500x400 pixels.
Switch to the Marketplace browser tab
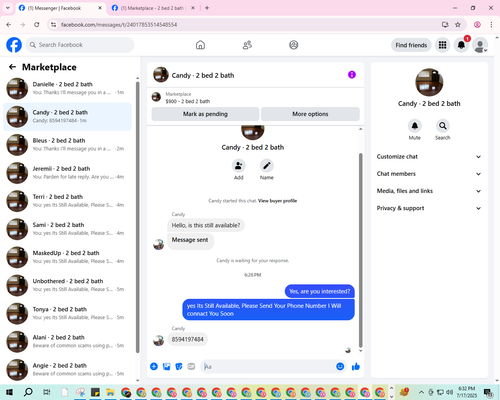tap(153, 8)
